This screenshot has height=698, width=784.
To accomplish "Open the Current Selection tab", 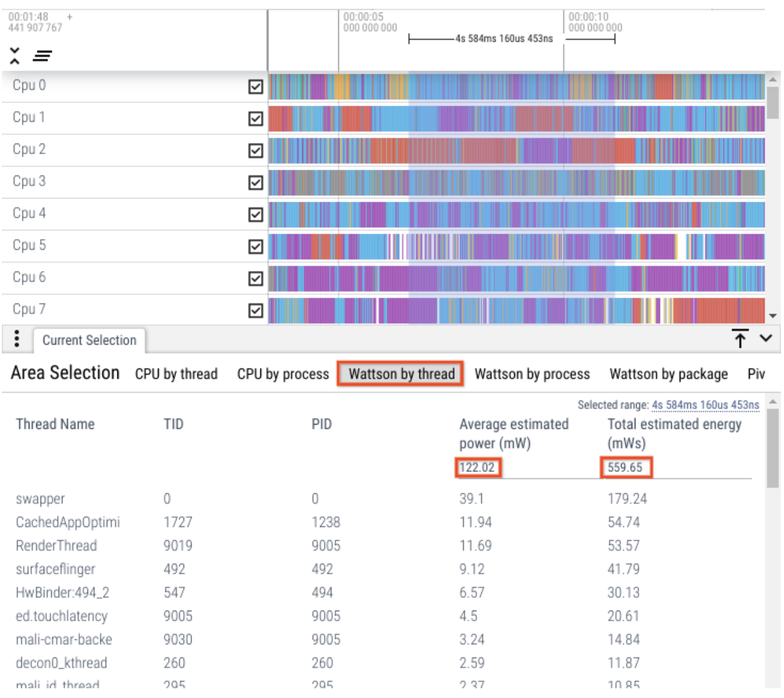I will tap(89, 340).
